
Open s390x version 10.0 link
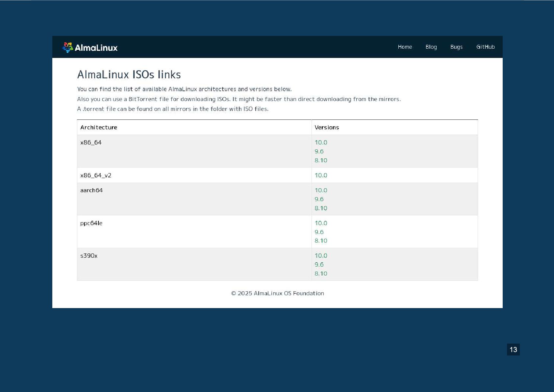[321, 256]
